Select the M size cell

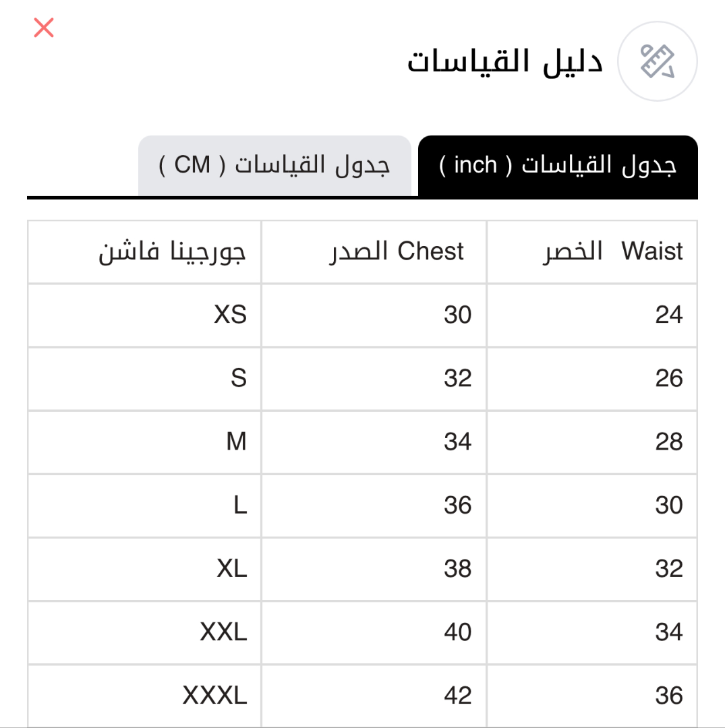237,442
